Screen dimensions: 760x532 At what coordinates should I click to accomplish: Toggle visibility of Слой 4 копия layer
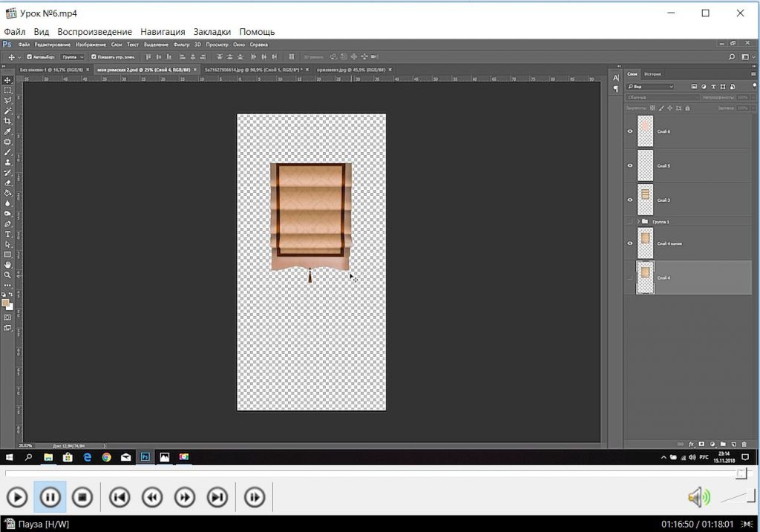[630, 243]
